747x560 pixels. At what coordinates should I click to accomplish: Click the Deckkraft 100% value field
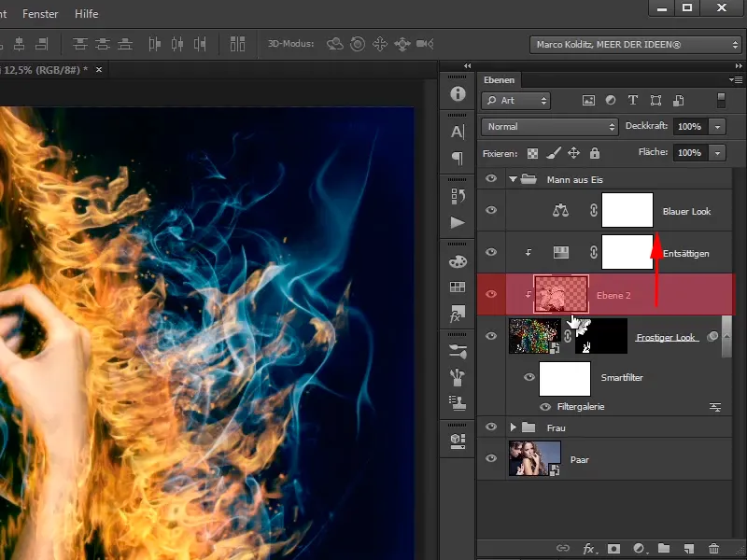click(690, 127)
